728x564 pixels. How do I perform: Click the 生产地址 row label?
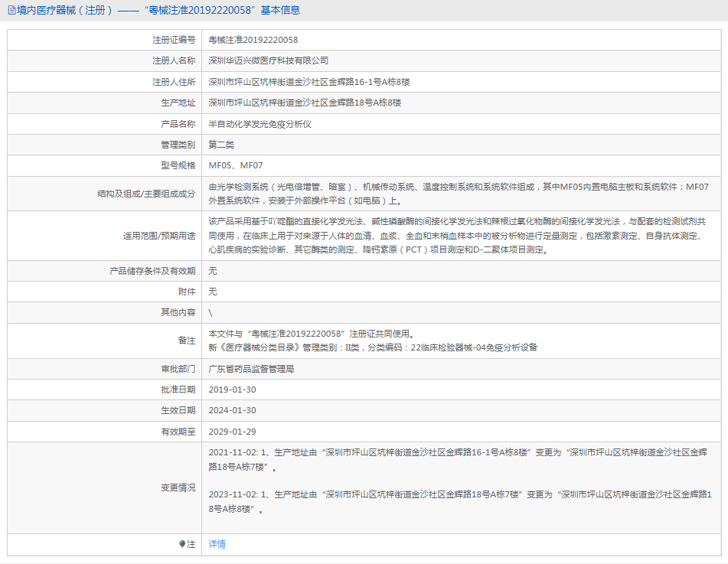point(178,103)
